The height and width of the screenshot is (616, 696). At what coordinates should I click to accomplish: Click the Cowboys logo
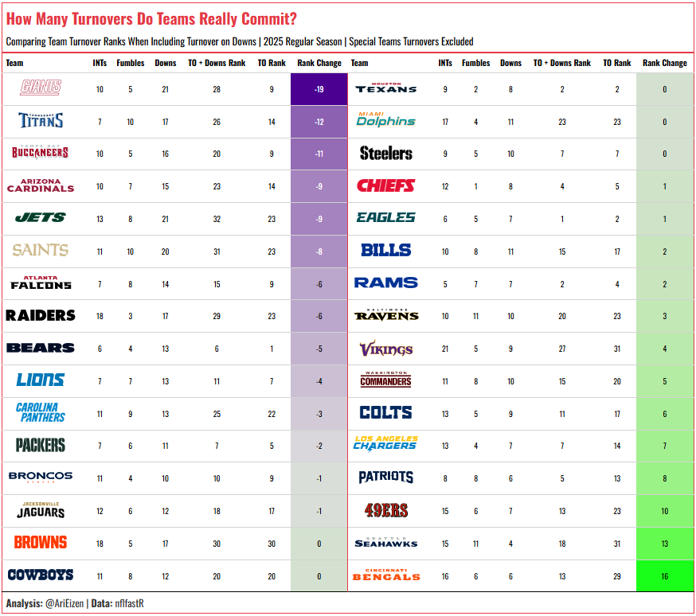[x=41, y=575]
